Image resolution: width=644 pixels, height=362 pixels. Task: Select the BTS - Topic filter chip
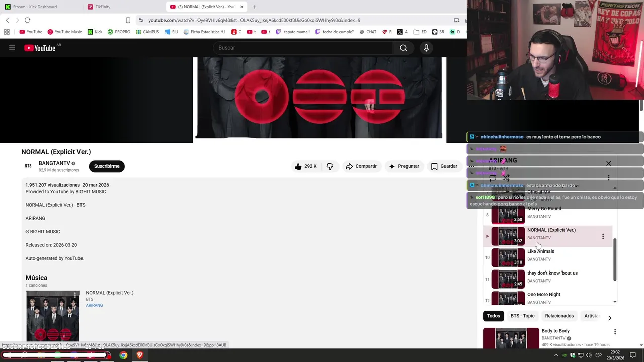click(522, 316)
